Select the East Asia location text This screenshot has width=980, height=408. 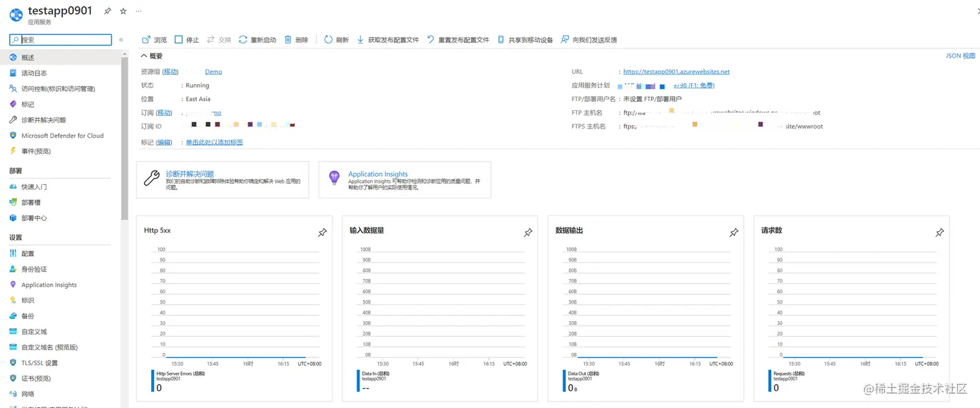point(198,99)
